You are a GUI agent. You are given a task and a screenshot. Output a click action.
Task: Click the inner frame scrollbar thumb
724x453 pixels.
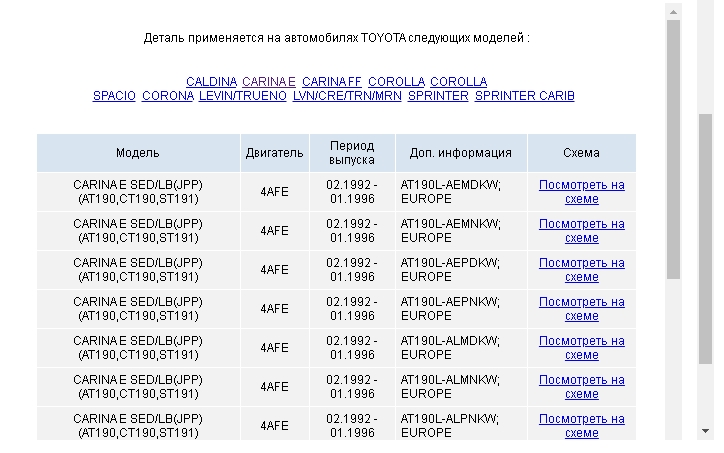pos(673,150)
